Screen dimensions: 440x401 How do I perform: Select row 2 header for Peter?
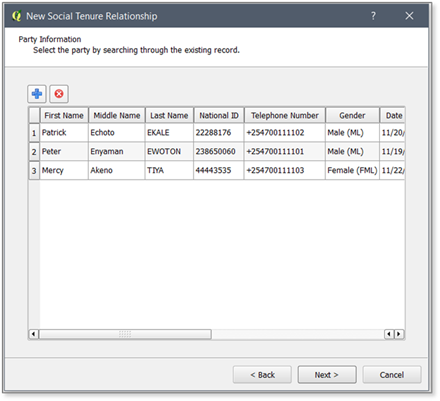(x=34, y=152)
